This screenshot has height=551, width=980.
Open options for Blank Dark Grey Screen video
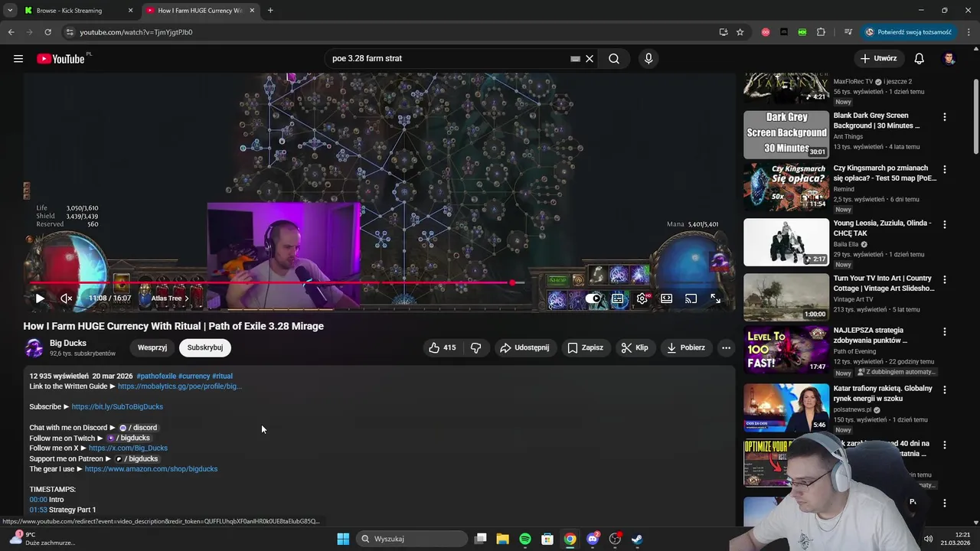[945, 117]
